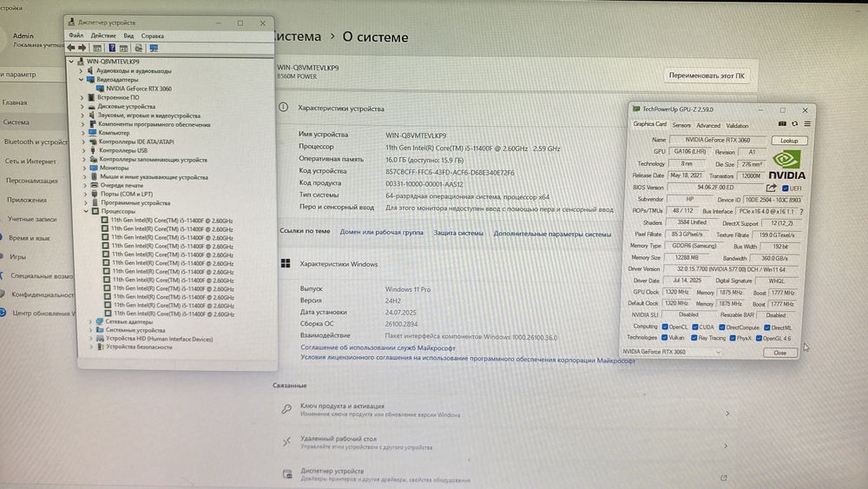This screenshot has height=489, width=868.
Task: Toggle the UEFI checkbox in GPU-Z
Action: [785, 188]
